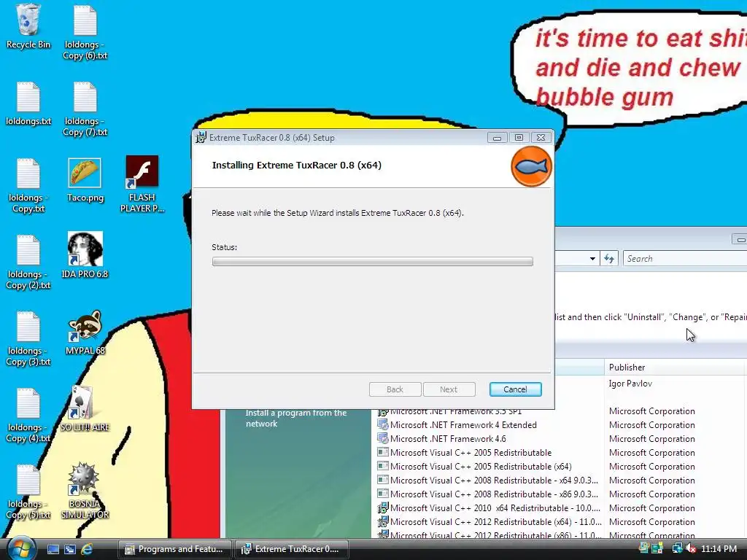Select the BOSNIA SIMULATOR mine shortcut
The image size is (747, 560).
tap(85, 491)
